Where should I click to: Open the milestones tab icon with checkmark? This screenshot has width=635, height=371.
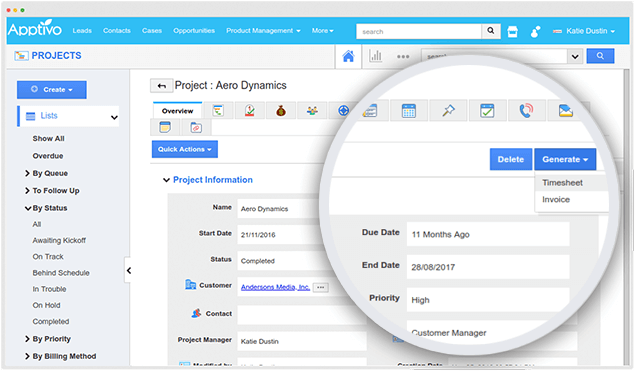coord(249,110)
